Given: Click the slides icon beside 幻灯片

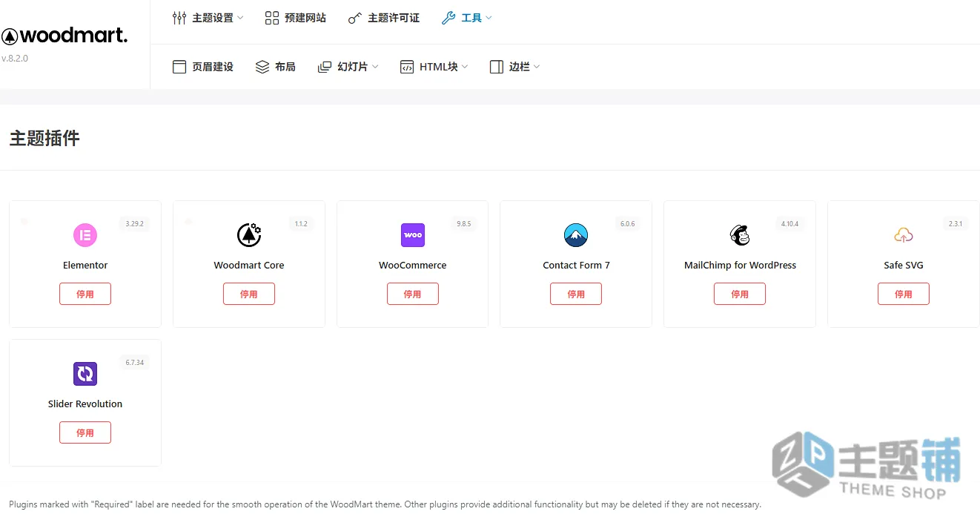Looking at the screenshot, I should pos(325,67).
